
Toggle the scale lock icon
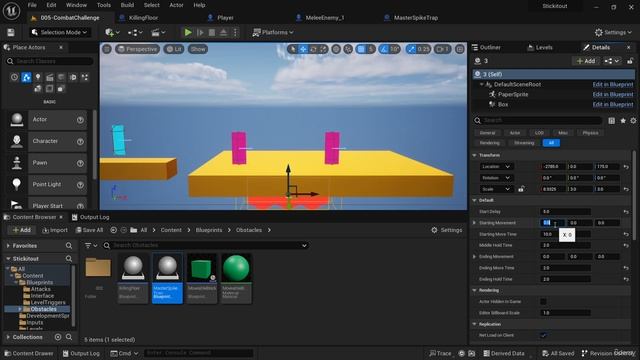[x=521, y=189]
